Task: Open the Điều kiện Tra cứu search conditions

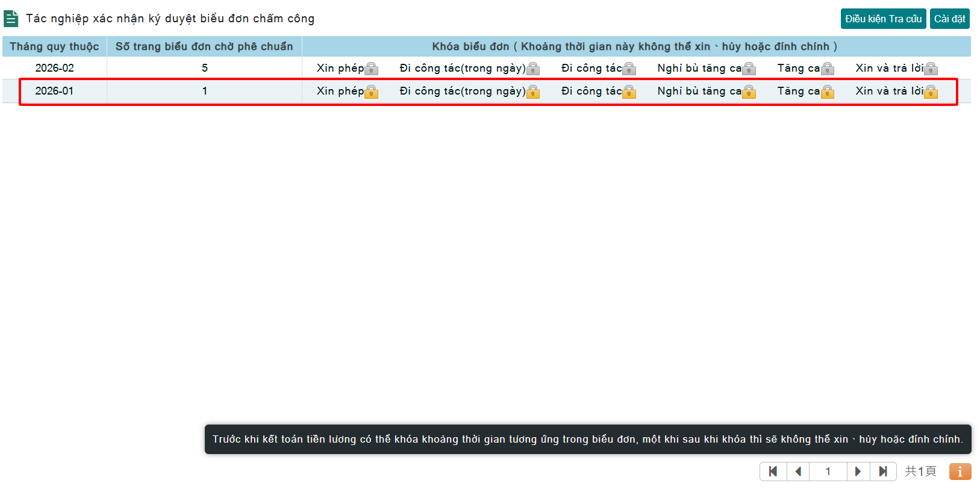Action: pyautogui.click(x=883, y=19)
